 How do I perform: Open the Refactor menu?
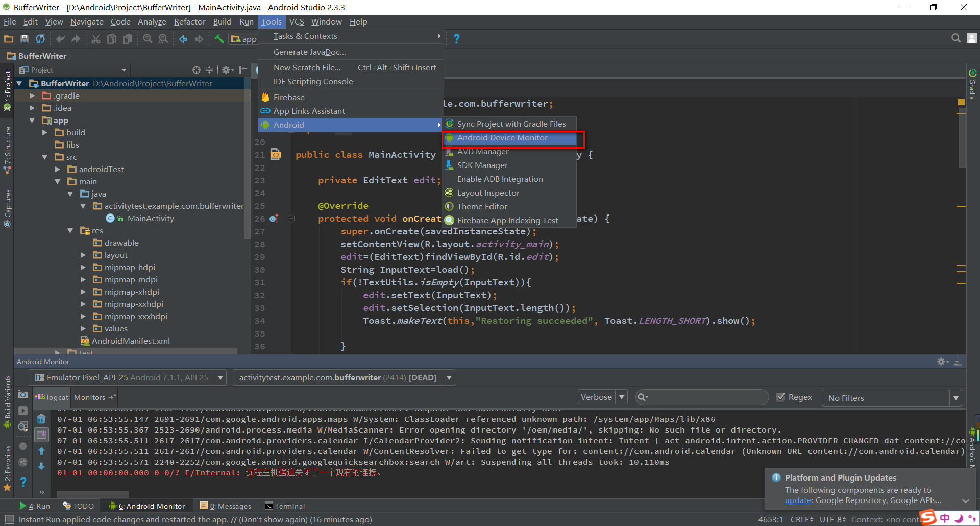[x=189, y=22]
